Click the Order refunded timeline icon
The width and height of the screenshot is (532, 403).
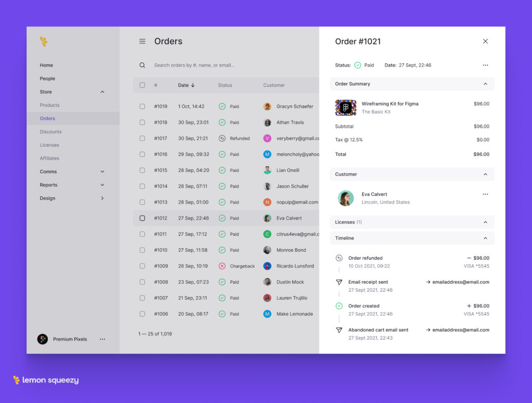tap(339, 258)
